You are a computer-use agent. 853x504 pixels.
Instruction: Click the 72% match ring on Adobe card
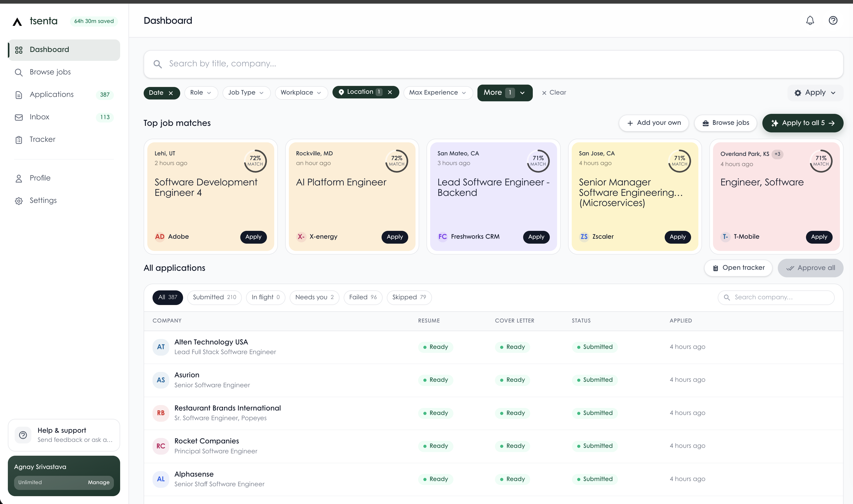tap(255, 161)
